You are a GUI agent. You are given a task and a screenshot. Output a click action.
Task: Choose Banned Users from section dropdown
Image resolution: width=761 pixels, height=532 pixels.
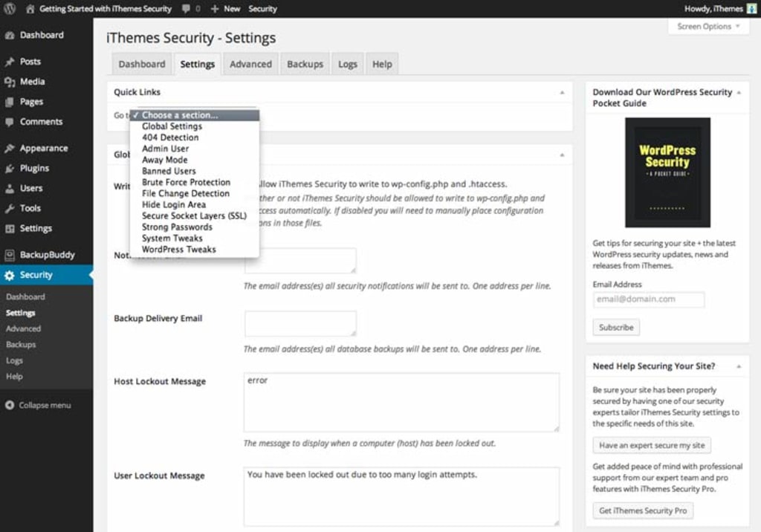(195, 171)
